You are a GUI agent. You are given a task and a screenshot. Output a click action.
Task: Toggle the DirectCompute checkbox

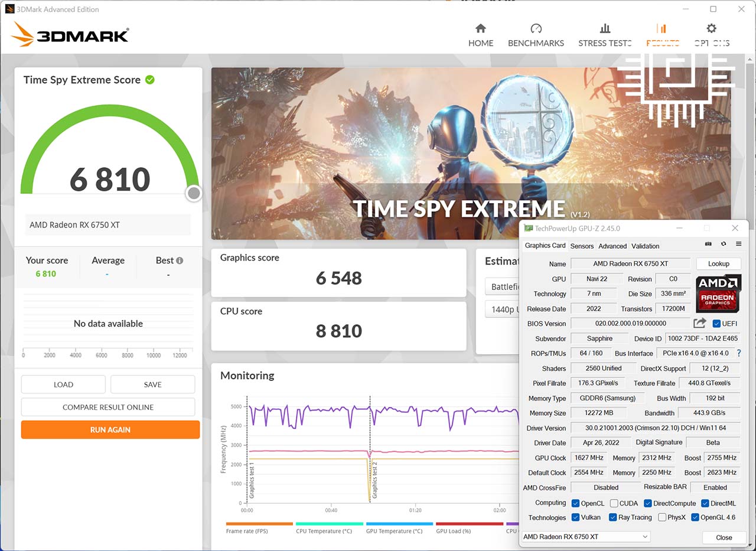(648, 503)
